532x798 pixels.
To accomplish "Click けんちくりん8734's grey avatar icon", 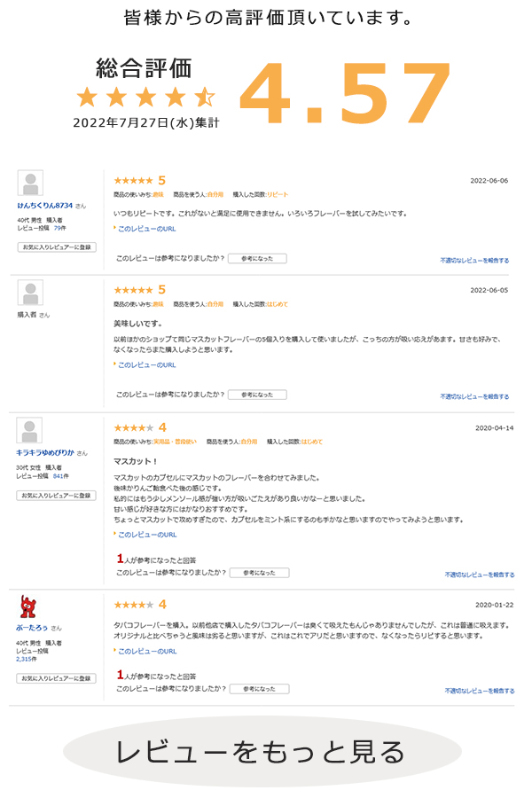I will tap(30, 184).
